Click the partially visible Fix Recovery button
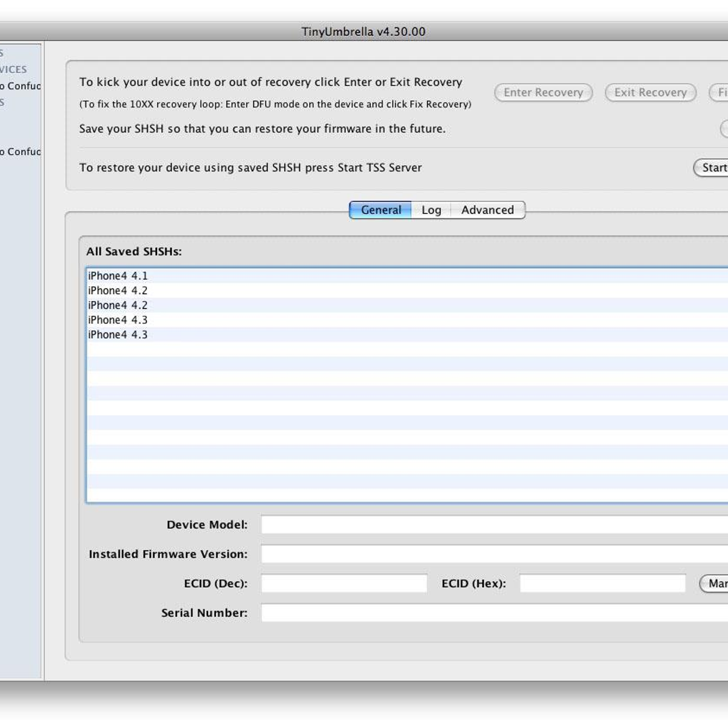 point(719,92)
